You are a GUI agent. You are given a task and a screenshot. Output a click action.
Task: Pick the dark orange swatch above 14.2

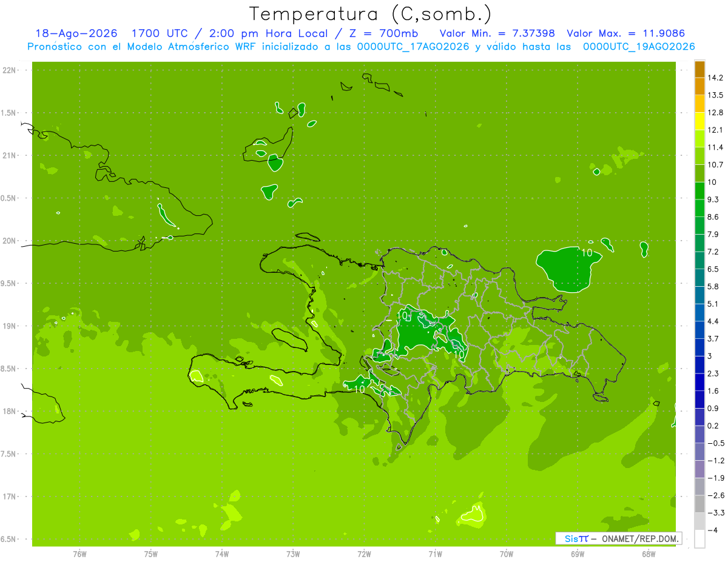[x=699, y=69]
